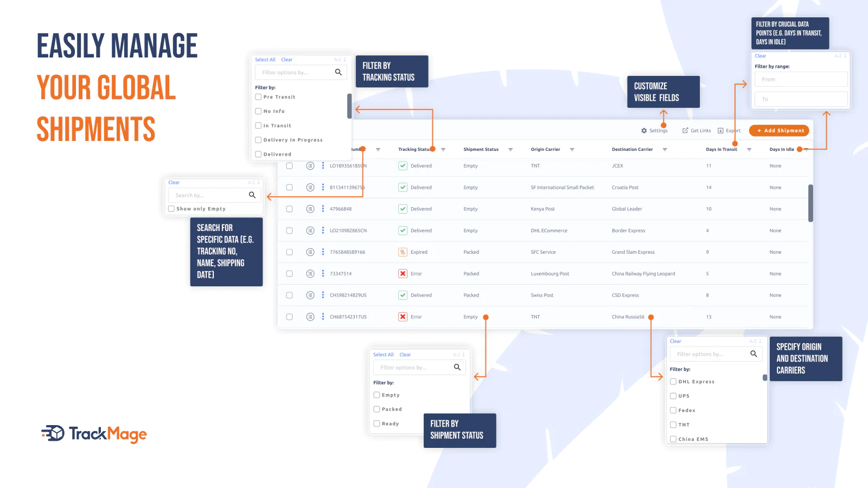868x488 pixels.
Task: Click the To range input field
Action: click(x=801, y=99)
